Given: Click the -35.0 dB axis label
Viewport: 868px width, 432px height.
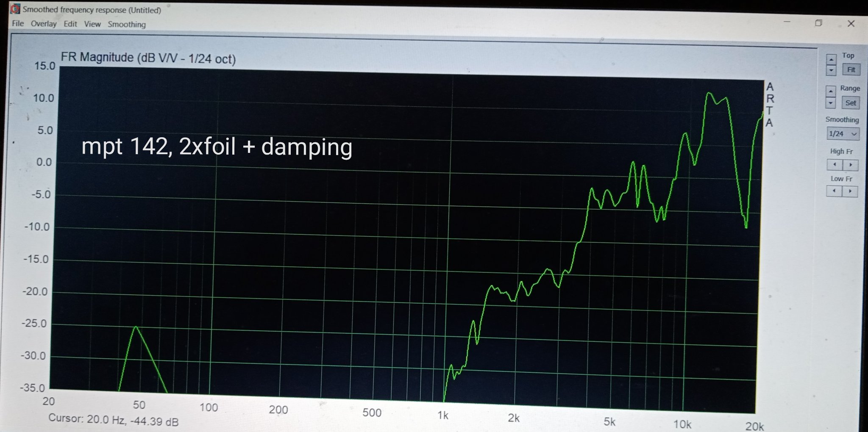Looking at the screenshot, I should point(32,388).
